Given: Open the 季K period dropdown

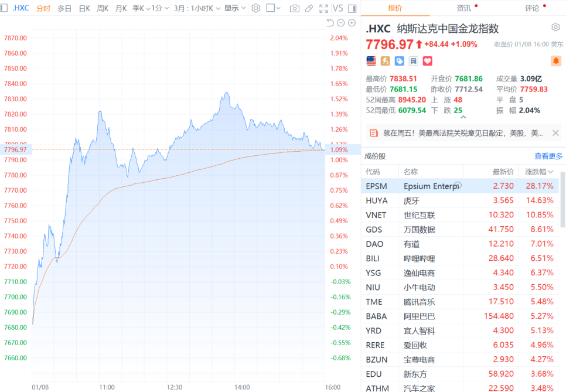Looking at the screenshot, I should 141,8.
